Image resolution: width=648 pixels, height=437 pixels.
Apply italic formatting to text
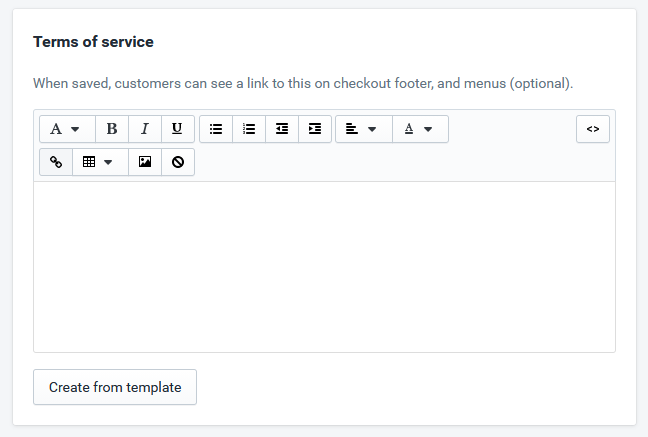[x=145, y=129]
